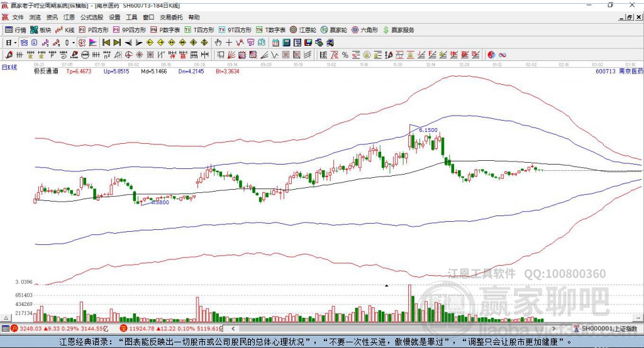This screenshot has width=644, height=348.
Task: Open the T四方形 tool
Action: point(199,30)
